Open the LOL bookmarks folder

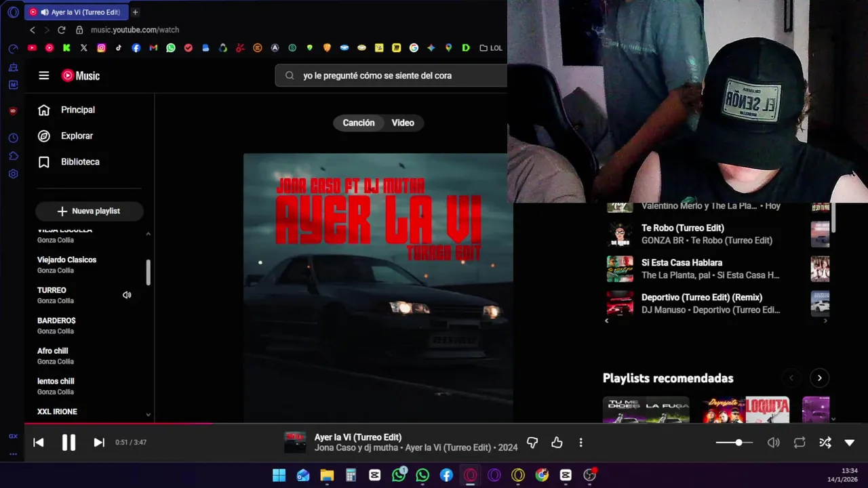[x=491, y=48]
